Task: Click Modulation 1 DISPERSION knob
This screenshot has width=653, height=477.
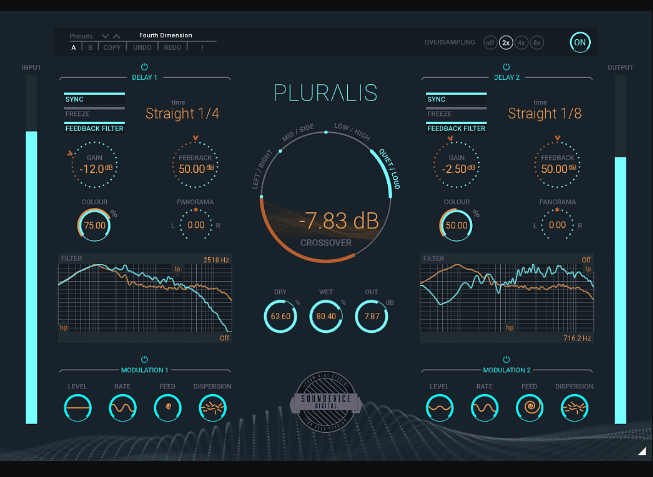Action: pos(213,408)
